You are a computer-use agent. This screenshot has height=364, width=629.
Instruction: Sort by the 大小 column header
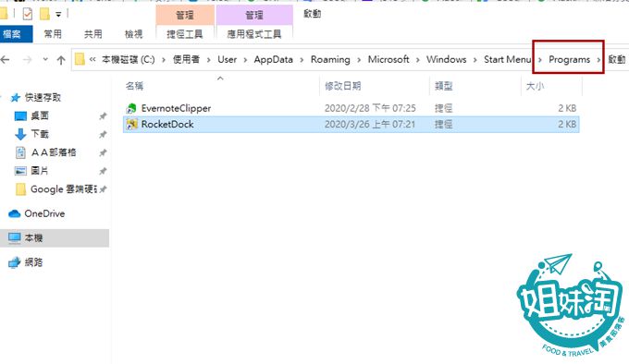click(535, 86)
